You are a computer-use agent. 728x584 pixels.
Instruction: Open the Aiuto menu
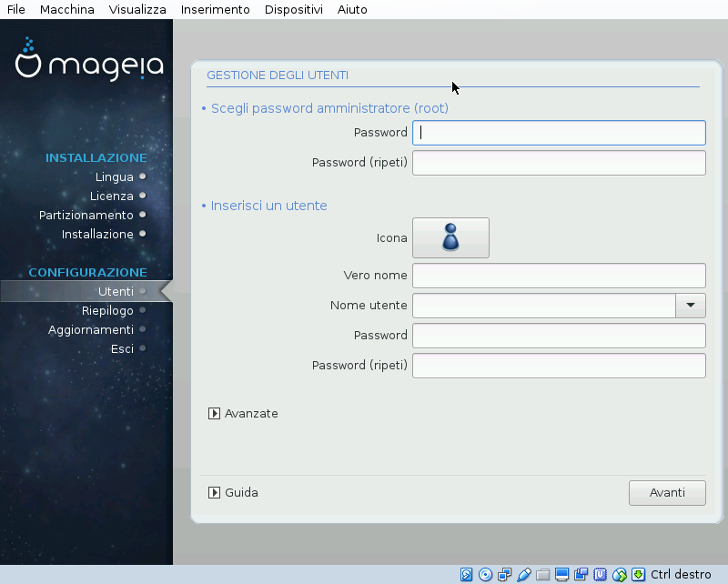pyautogui.click(x=352, y=9)
